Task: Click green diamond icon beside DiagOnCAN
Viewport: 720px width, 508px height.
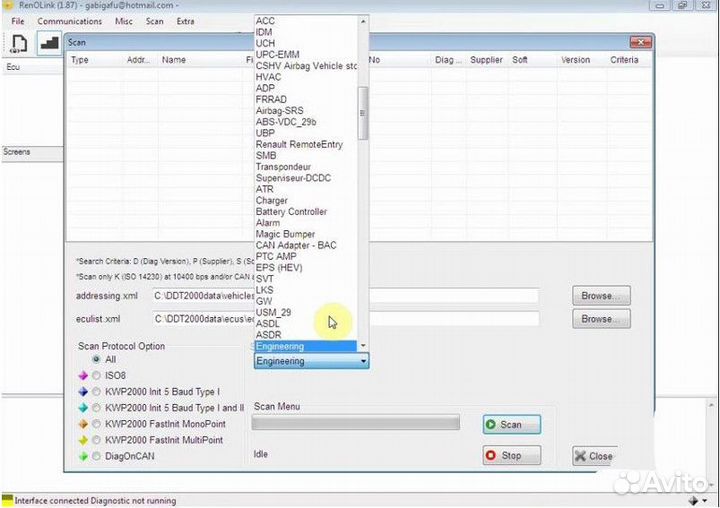Action: 83,456
